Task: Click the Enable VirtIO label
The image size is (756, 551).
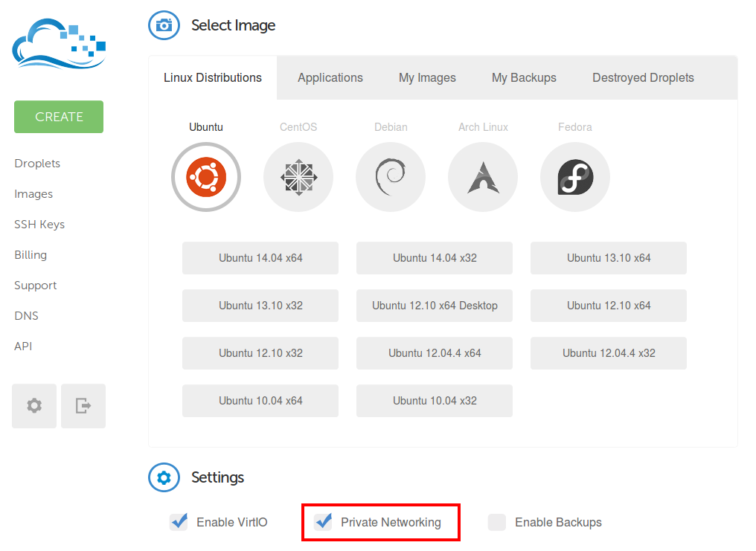Action: coord(232,522)
